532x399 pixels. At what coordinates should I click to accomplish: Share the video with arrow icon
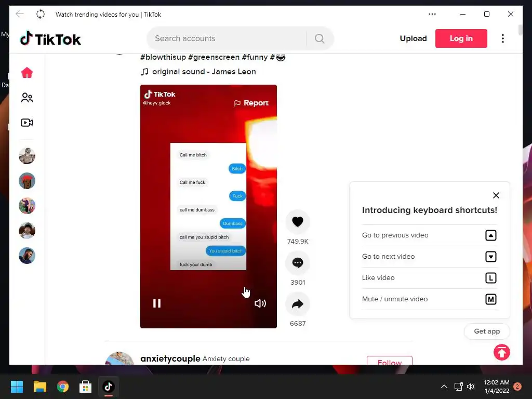tap(298, 303)
